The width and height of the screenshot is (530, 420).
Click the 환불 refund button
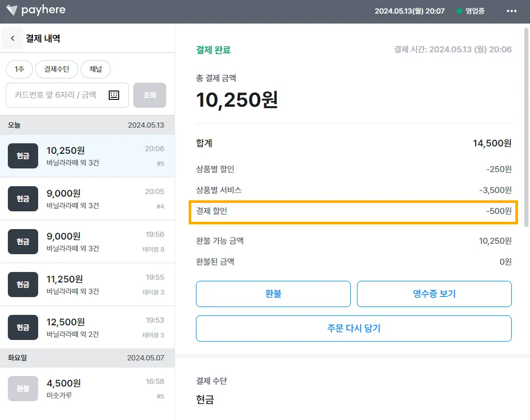273,294
